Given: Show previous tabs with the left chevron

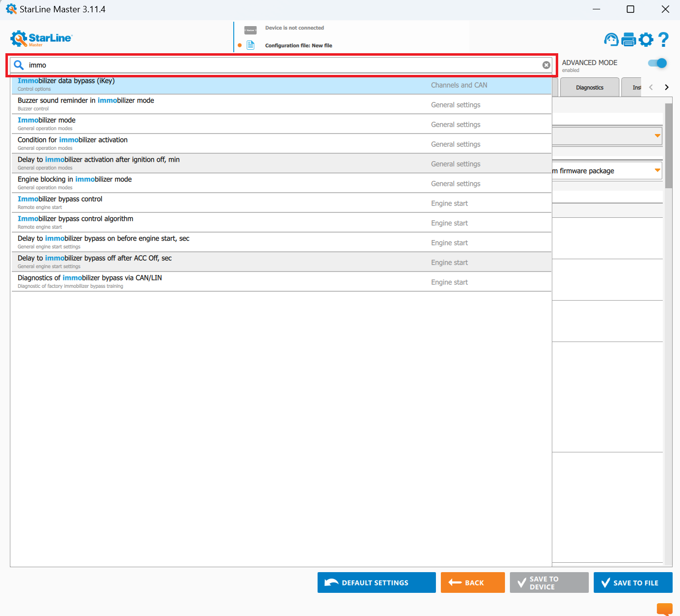Looking at the screenshot, I should point(651,87).
